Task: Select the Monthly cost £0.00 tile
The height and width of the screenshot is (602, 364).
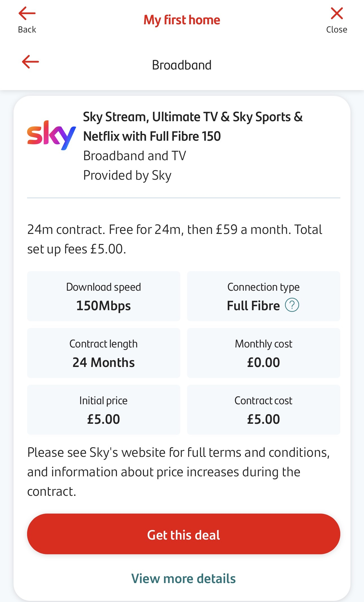Action: 264,353
